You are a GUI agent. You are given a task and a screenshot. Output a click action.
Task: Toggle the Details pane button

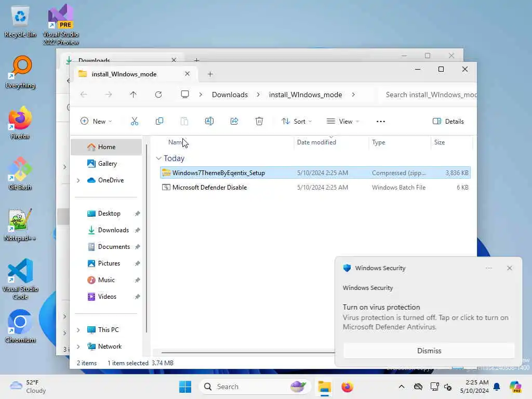click(448, 121)
